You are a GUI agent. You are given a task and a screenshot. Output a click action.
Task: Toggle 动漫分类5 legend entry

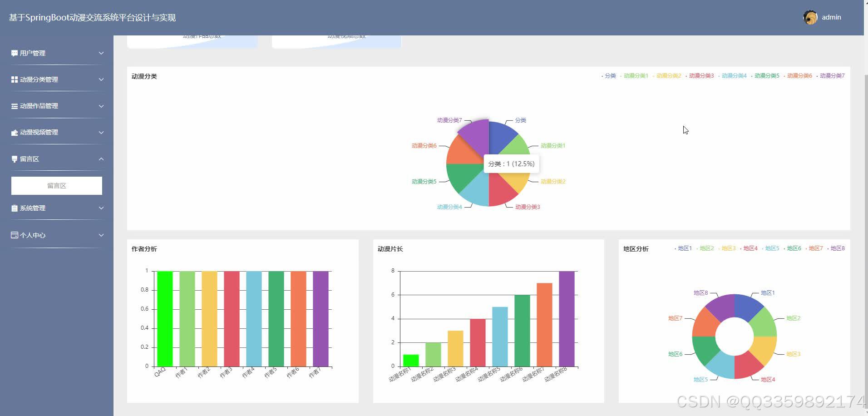click(x=765, y=76)
